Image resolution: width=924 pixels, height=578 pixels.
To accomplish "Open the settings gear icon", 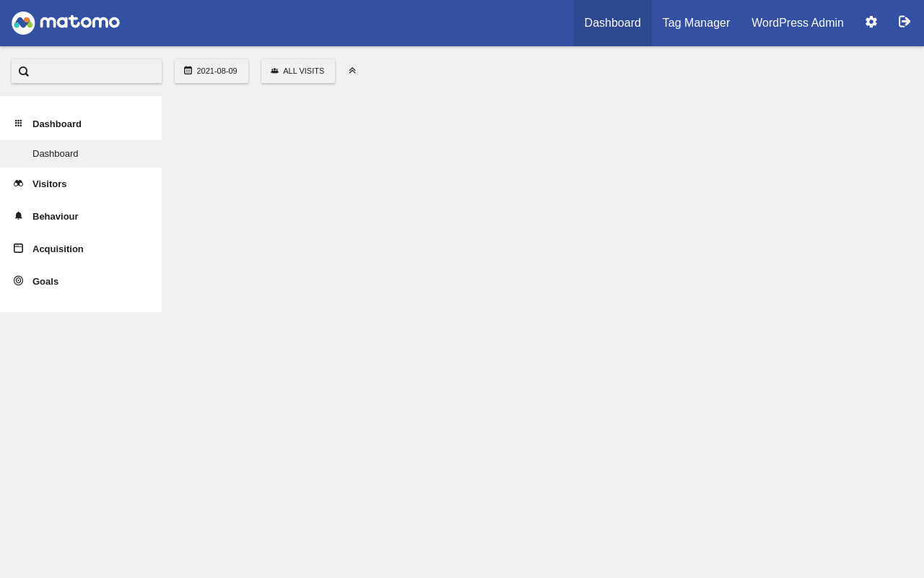I will click(x=871, y=22).
